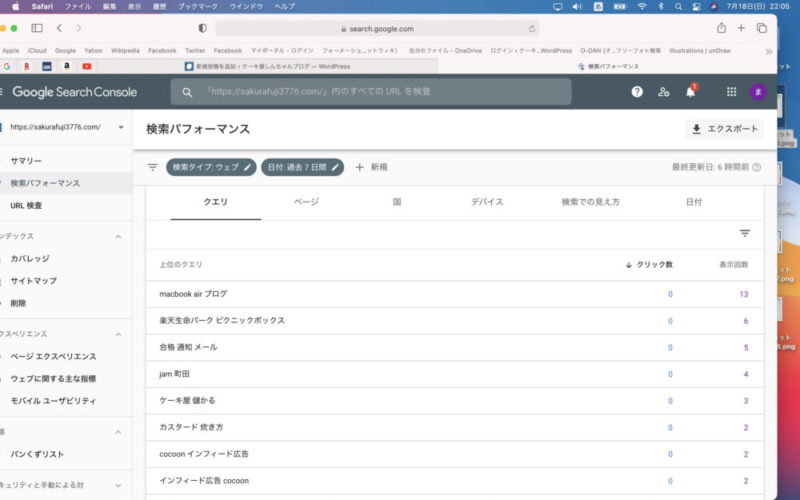The image size is (800, 500).
Task: Select the 日付 tab
Action: [x=694, y=203]
